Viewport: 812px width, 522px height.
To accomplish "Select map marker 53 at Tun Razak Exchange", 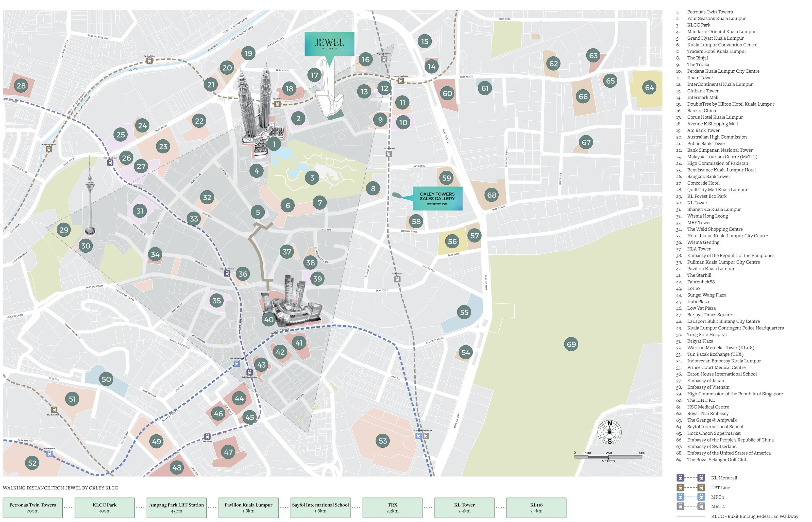I will pyautogui.click(x=382, y=441).
